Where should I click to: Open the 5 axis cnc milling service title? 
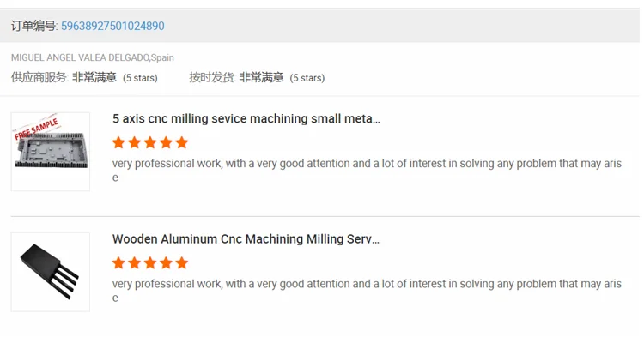point(246,118)
